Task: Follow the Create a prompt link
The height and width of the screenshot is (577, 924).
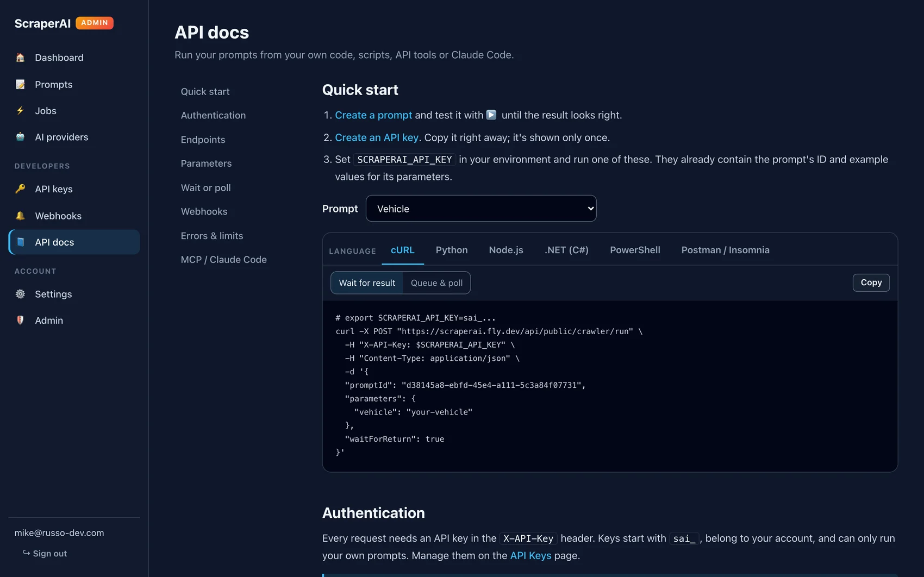Action: pos(373,115)
